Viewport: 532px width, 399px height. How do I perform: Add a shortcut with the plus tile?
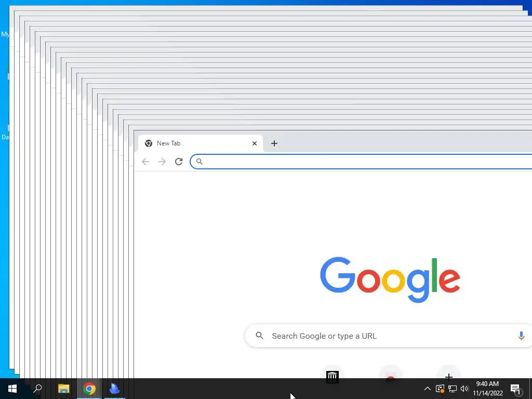point(449,376)
